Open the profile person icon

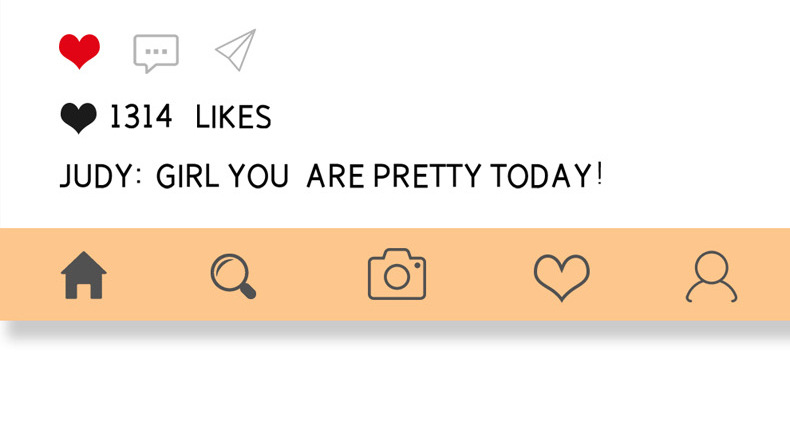point(711,277)
